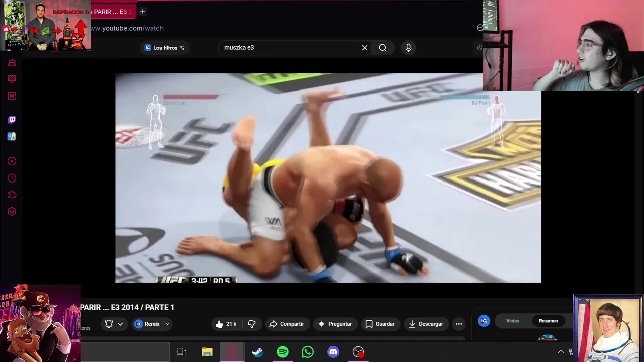Open the Player icon in sidebar
The height and width of the screenshot is (362, 644).
(12, 161)
